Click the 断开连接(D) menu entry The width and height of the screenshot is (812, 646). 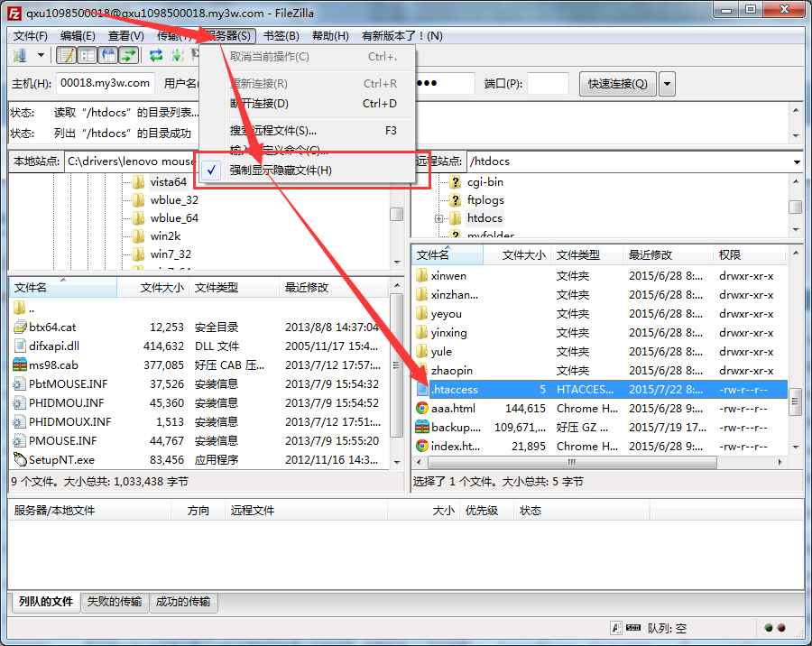click(259, 104)
